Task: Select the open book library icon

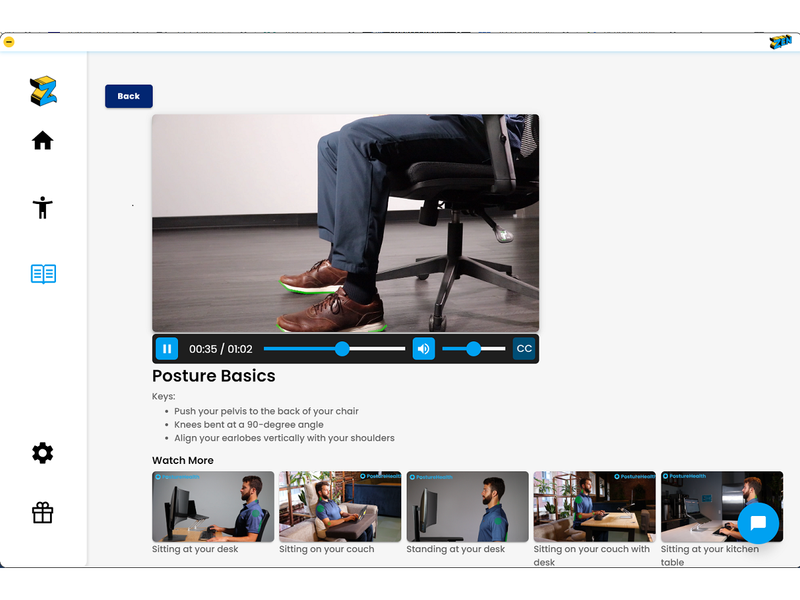Action: pos(43,274)
